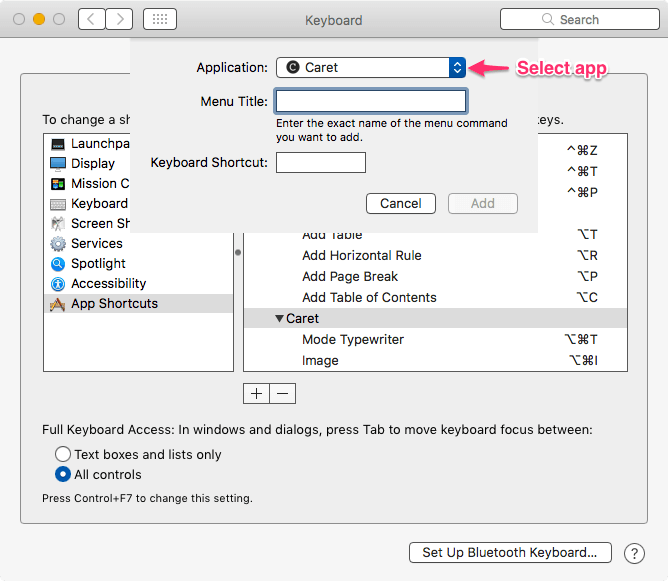
Task: Select App Shortcuts category
Action: 138,304
